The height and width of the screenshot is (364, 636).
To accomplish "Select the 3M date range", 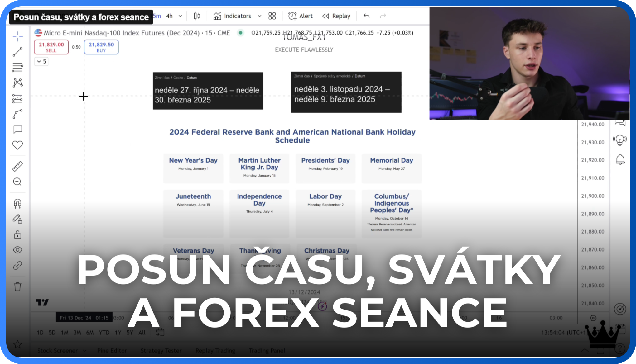I will [77, 333].
